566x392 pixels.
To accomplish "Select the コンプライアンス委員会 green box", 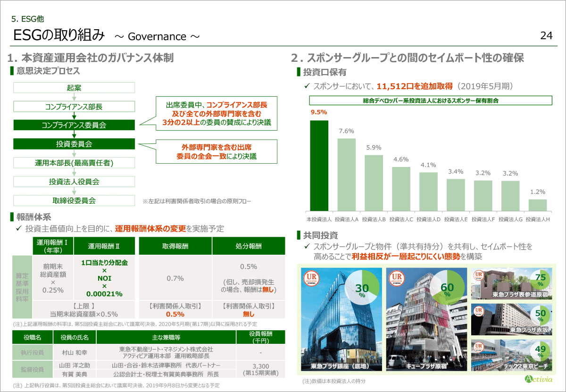I will click(x=74, y=125).
